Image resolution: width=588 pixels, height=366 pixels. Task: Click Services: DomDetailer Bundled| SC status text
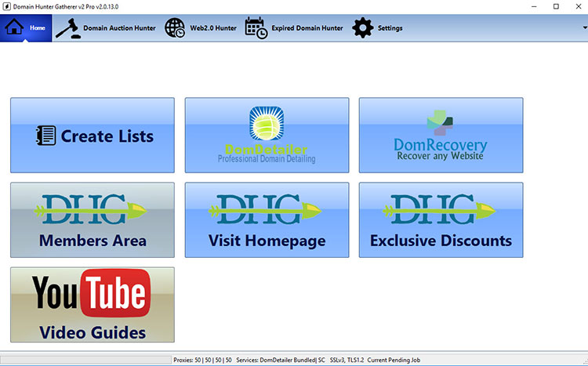(281, 360)
